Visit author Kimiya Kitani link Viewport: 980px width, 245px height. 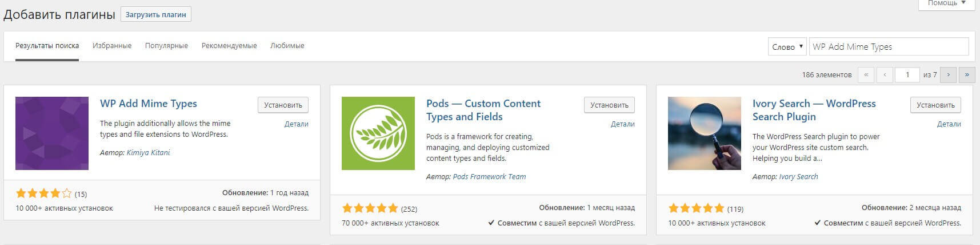tap(148, 153)
